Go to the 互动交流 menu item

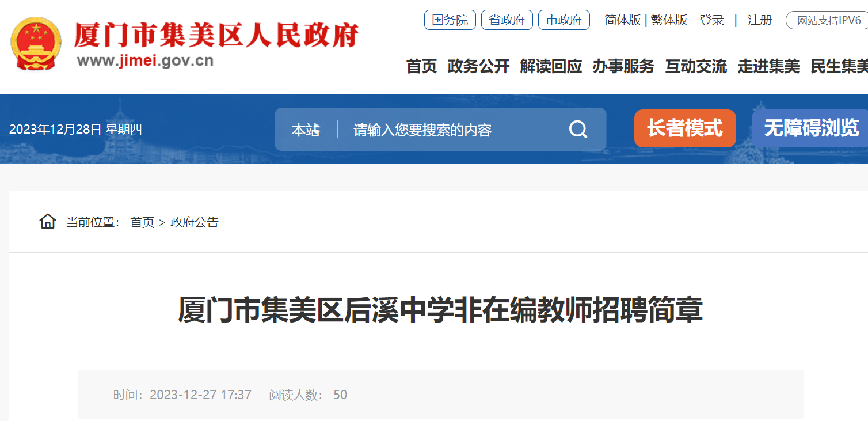pos(696,66)
